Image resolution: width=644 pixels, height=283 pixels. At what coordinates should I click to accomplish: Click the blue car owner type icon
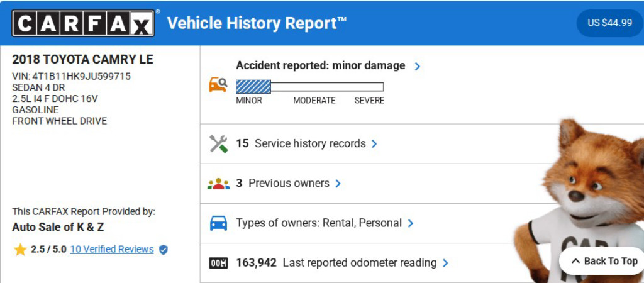point(218,223)
